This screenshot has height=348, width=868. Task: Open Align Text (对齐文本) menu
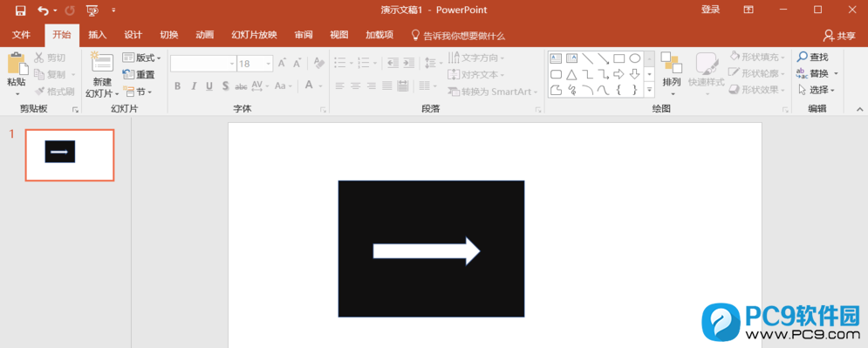[x=476, y=75]
